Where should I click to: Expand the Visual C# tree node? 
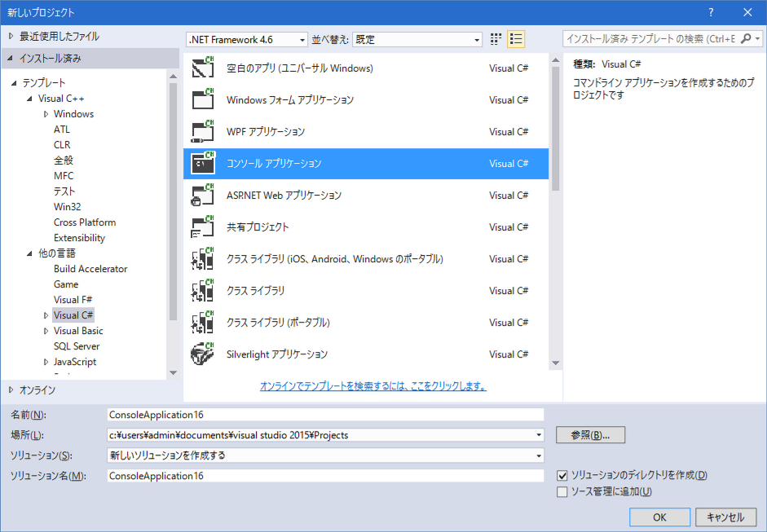[x=46, y=315]
